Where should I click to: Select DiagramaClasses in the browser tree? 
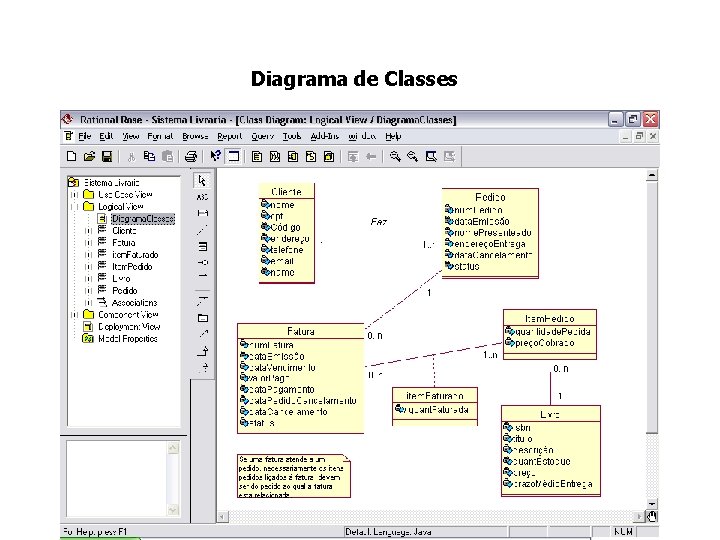[143, 219]
